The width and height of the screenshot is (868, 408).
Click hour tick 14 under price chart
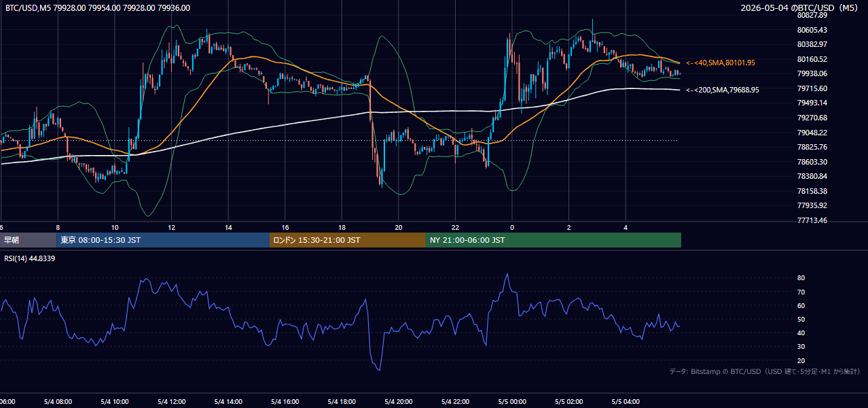tap(228, 227)
